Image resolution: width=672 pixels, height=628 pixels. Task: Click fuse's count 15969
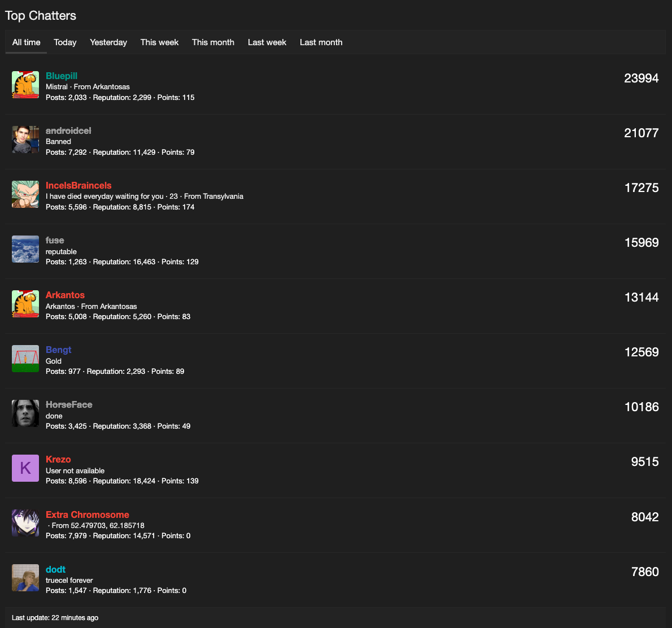[642, 243]
